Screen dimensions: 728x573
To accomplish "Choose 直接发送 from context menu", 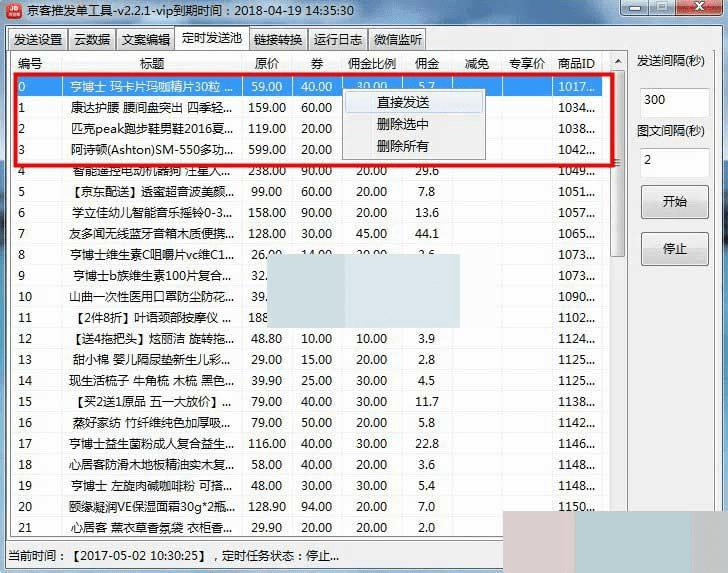I will [413, 102].
